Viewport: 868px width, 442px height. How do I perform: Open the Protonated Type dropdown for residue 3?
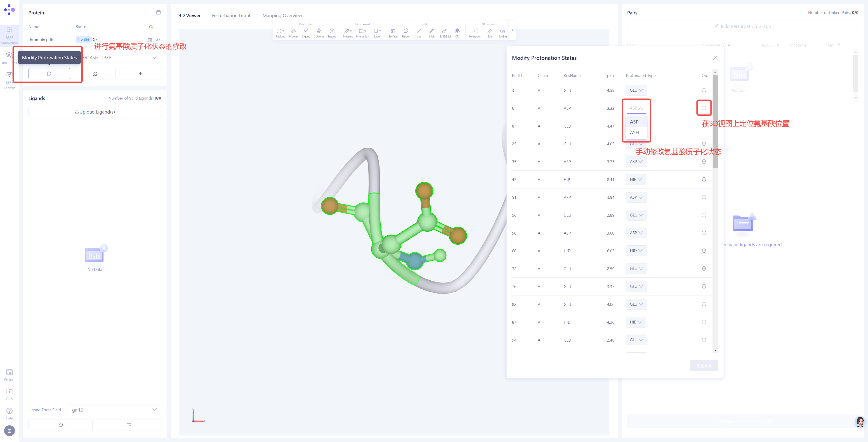tap(636, 90)
